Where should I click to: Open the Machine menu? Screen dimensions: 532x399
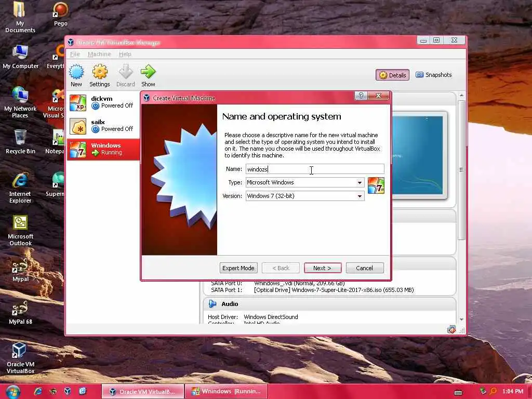point(99,54)
